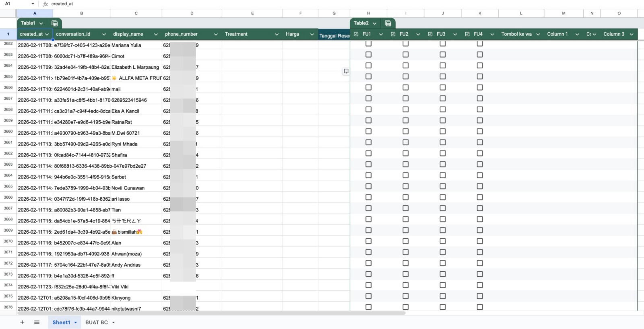Switch to the BUAT BC sheet tab
The width and height of the screenshot is (644, 329).
pyautogui.click(x=97, y=322)
